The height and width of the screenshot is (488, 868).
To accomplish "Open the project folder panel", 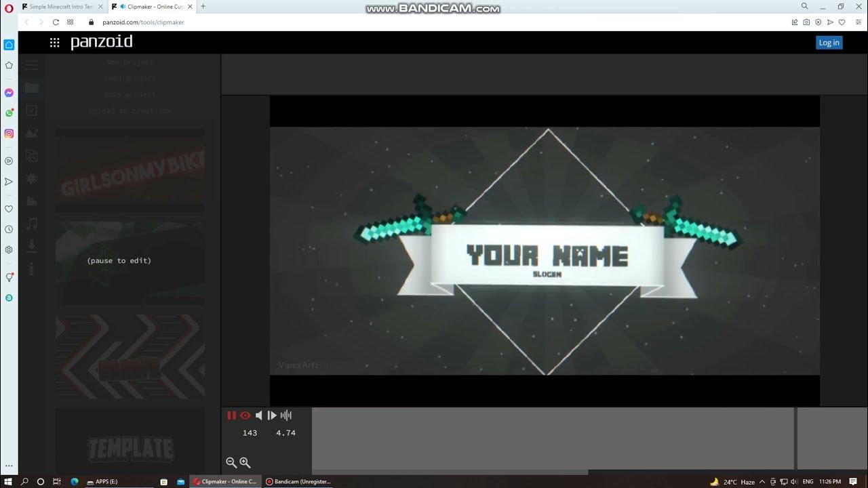I will [31, 88].
